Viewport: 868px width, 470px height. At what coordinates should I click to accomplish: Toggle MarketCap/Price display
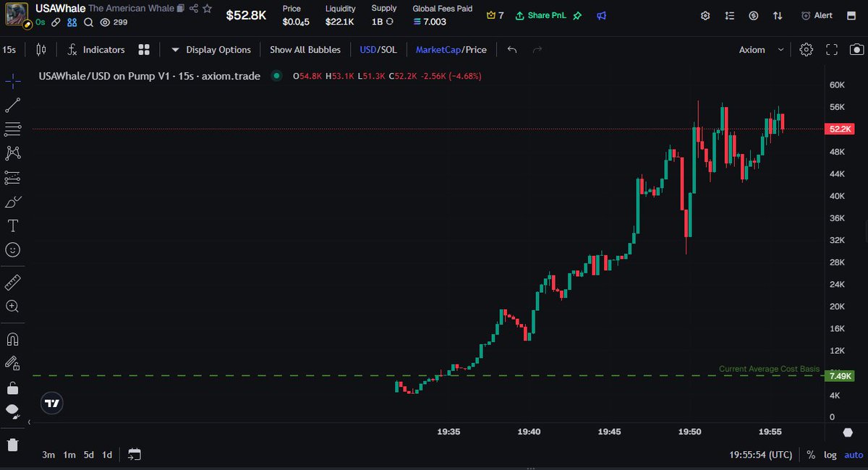[451, 49]
